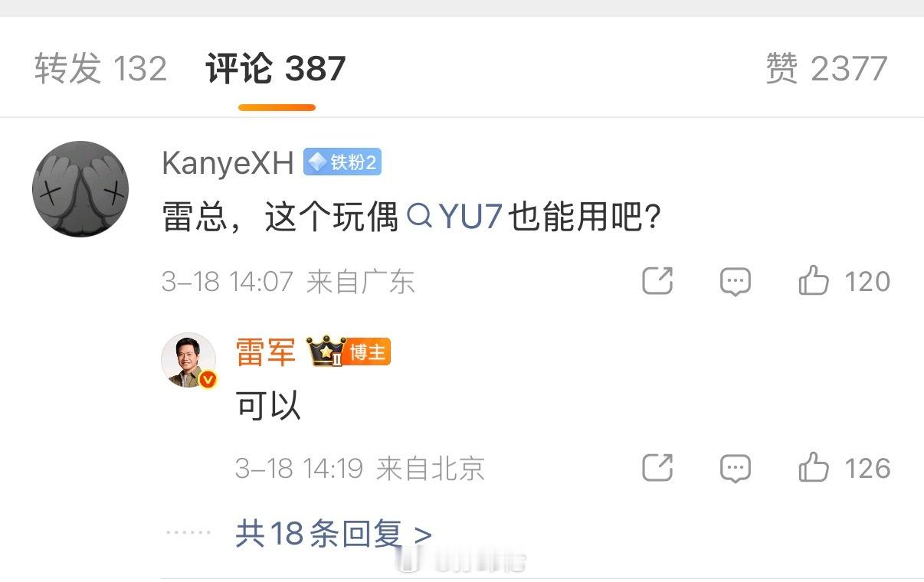Viewport: 924px width, 582px height.
Task: Open the 雷军 username link
Action: coord(266,352)
